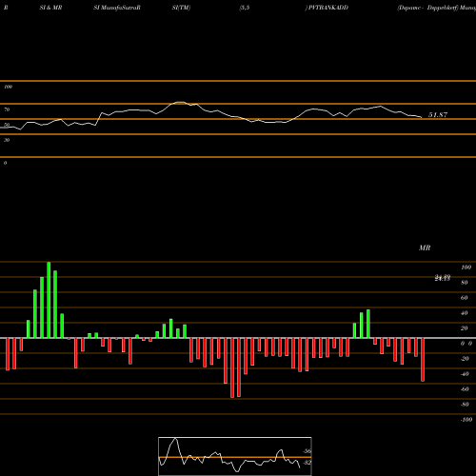Click the tallest green MR histogram bar
476x476 pixels.
(x=49, y=300)
